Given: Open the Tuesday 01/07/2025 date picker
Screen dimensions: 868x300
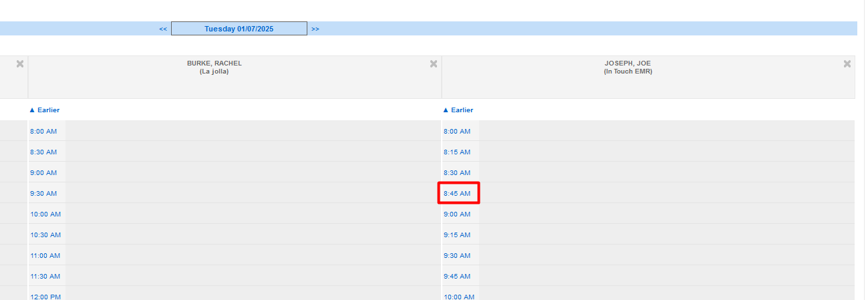Looking at the screenshot, I should (239, 29).
